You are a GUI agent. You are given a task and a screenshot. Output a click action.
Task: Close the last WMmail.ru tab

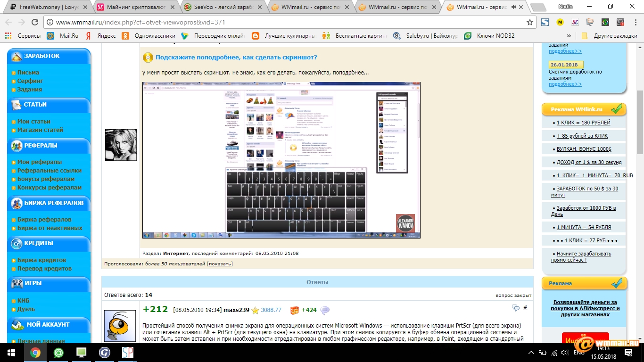pyautogui.click(x=521, y=7)
